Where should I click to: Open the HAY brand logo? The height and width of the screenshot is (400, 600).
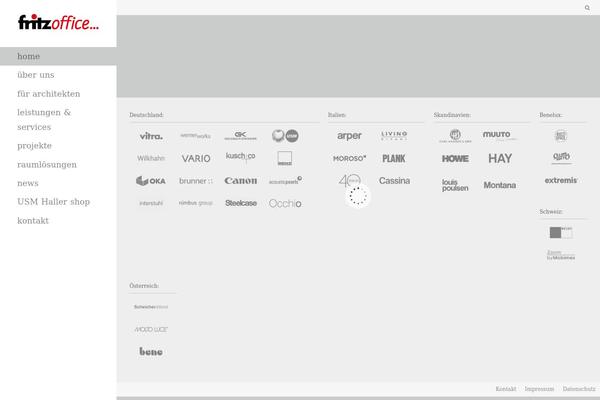coord(500,158)
